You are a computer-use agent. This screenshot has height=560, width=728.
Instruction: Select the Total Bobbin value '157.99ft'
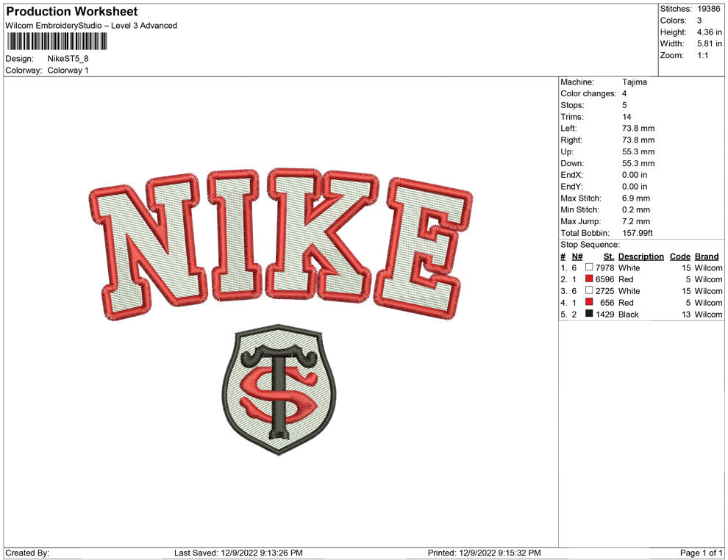point(638,233)
